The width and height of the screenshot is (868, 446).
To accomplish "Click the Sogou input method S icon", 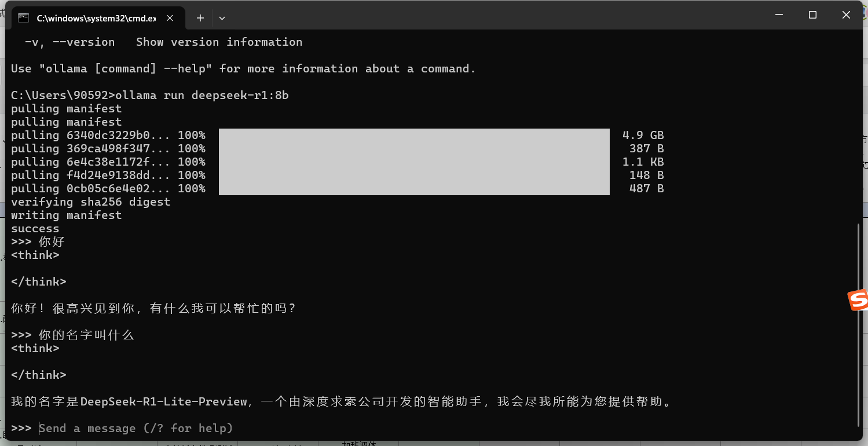I will click(858, 300).
